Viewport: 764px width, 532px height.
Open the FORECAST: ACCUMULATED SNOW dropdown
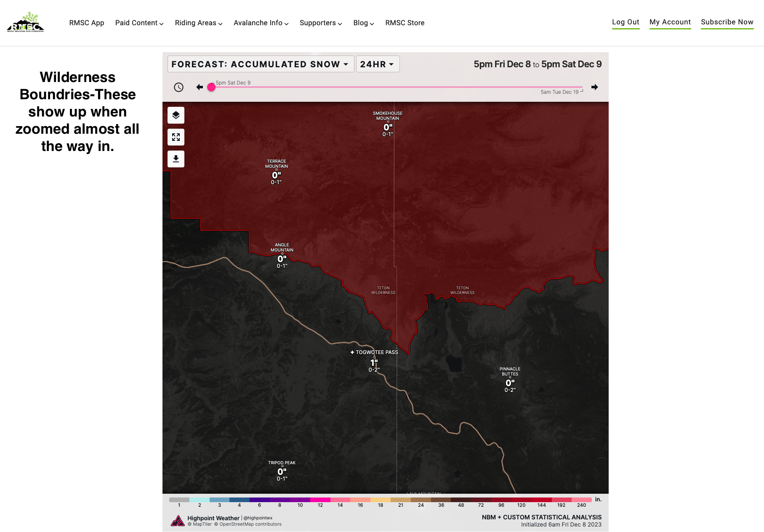click(x=261, y=64)
